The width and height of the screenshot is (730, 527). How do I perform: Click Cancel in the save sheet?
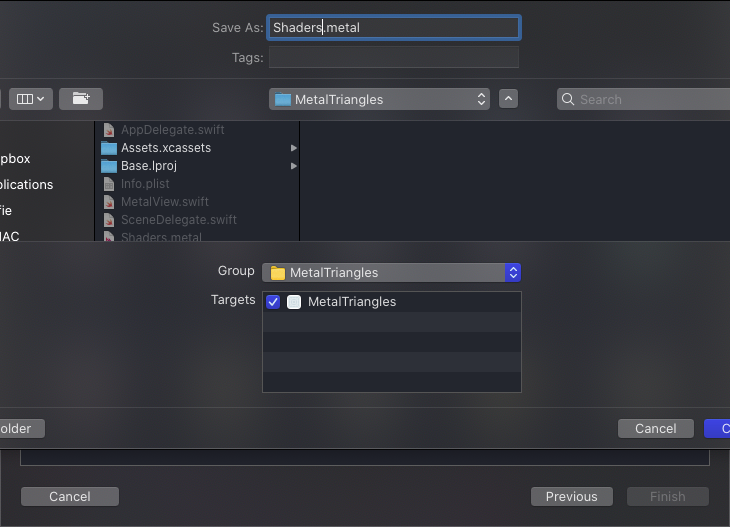pos(656,428)
